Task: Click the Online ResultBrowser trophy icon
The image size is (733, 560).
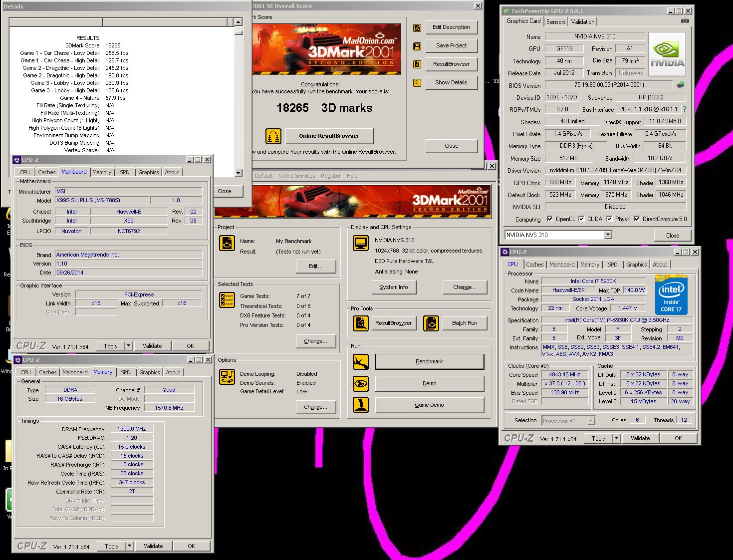Action: (x=273, y=136)
